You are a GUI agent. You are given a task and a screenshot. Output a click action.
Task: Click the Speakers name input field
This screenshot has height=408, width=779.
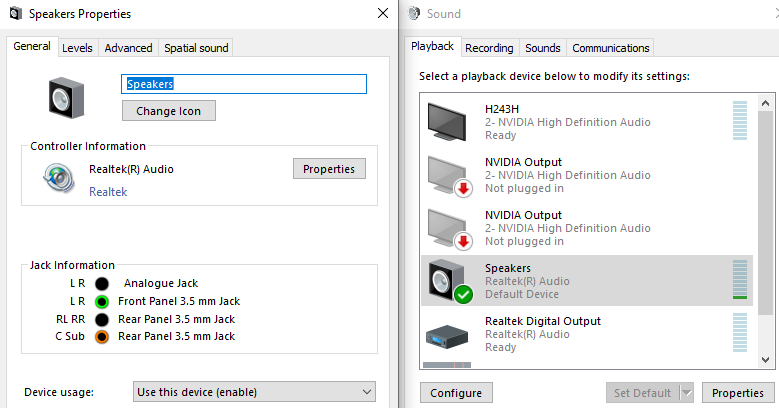click(x=244, y=84)
